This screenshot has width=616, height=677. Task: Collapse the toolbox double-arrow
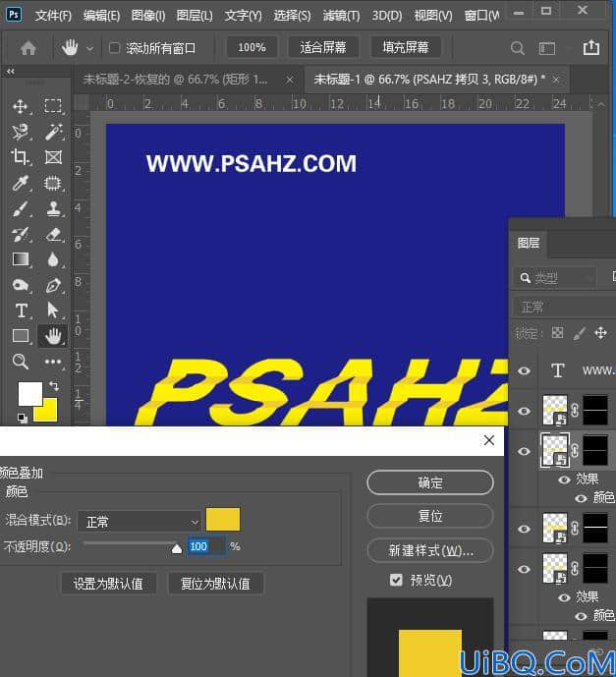tap(11, 72)
